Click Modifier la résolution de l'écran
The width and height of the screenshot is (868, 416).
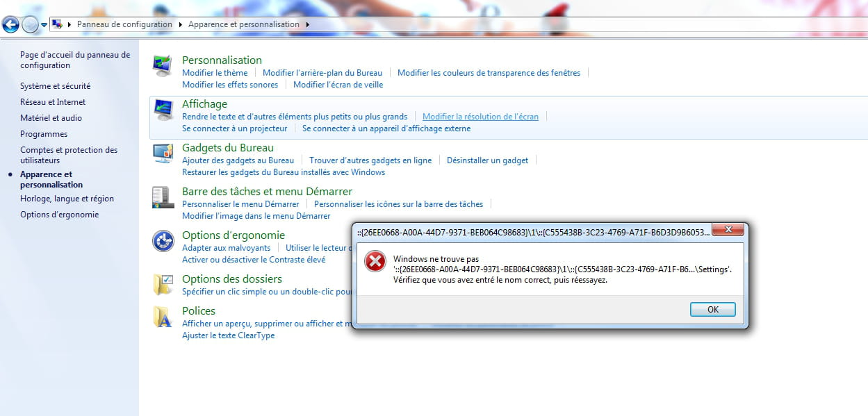tap(480, 116)
